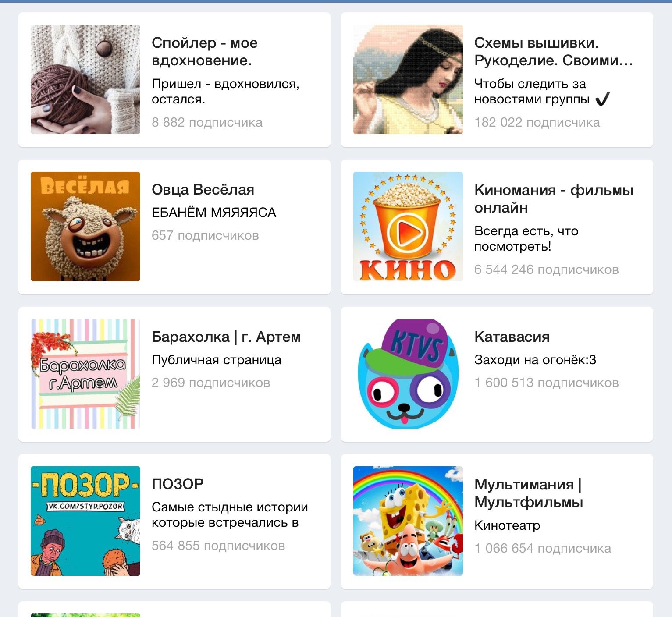Open the yarn ball group avatar

point(85,79)
